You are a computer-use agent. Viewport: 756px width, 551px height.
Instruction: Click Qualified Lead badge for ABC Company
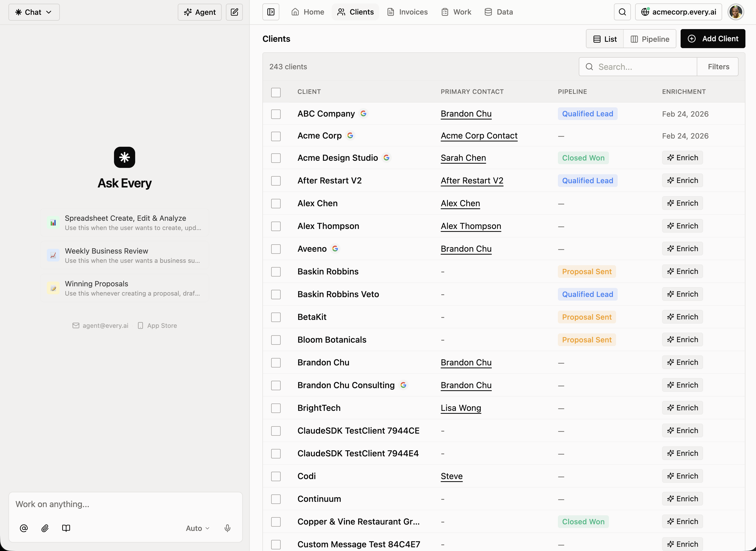588,114
